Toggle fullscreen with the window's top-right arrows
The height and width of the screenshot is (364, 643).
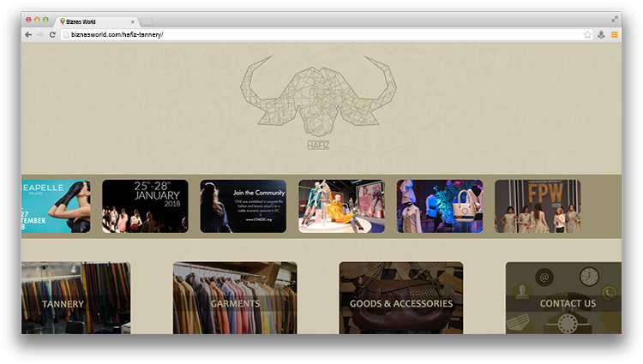[x=615, y=19]
